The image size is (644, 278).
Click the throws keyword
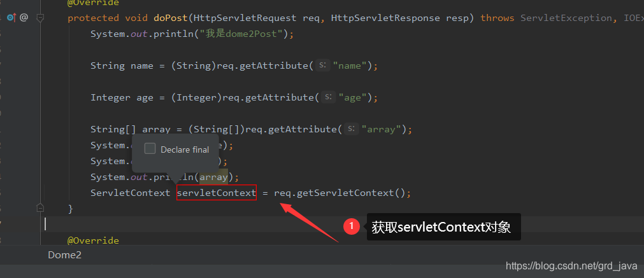pos(497,18)
